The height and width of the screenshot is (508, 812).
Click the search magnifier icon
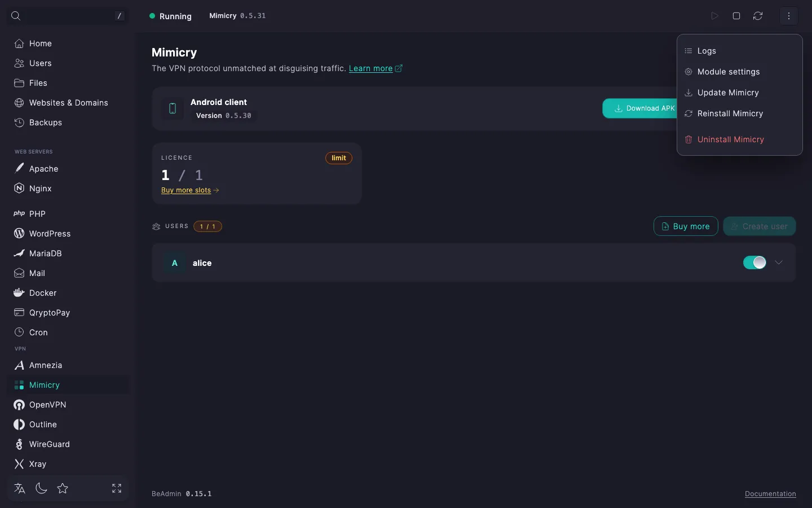pyautogui.click(x=16, y=16)
